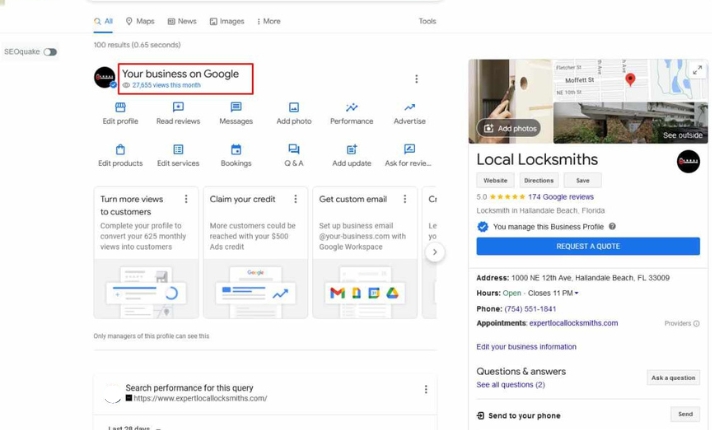Click the business logo beside Your business on Google
712x430 pixels.
(104, 77)
